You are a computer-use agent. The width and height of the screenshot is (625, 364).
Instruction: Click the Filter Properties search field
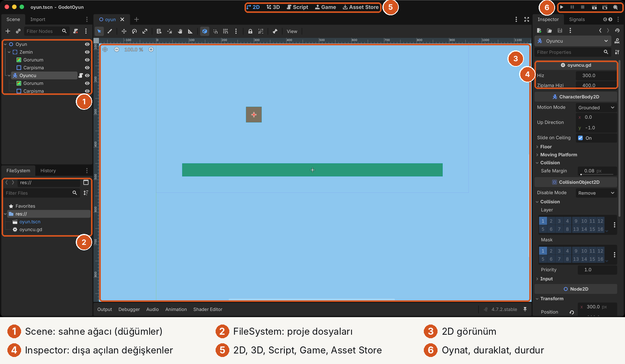[x=572, y=52]
